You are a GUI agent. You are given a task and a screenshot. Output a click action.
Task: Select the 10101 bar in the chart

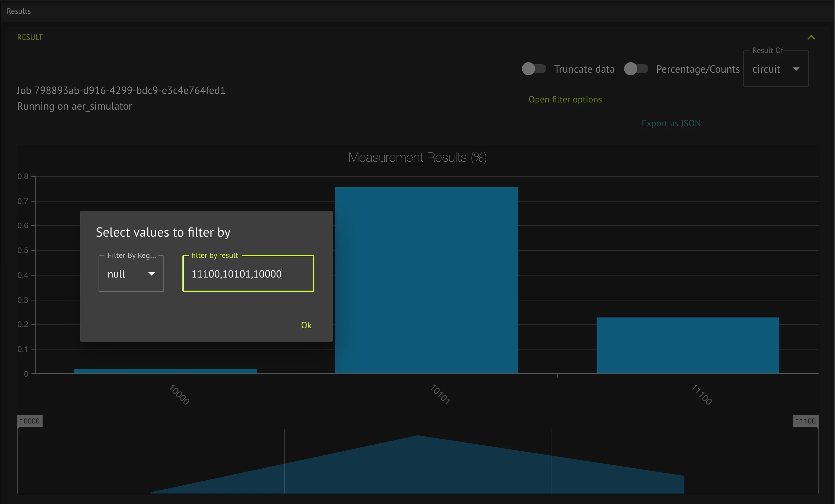(x=426, y=281)
